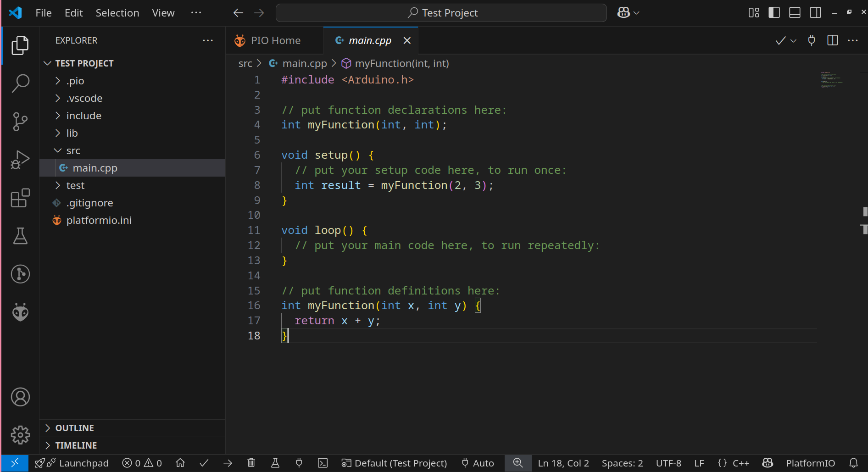Toggle the primary side bar

point(774,13)
